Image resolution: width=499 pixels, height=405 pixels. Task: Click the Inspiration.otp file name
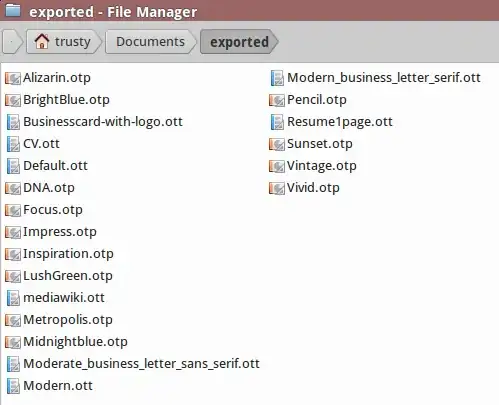click(x=68, y=254)
